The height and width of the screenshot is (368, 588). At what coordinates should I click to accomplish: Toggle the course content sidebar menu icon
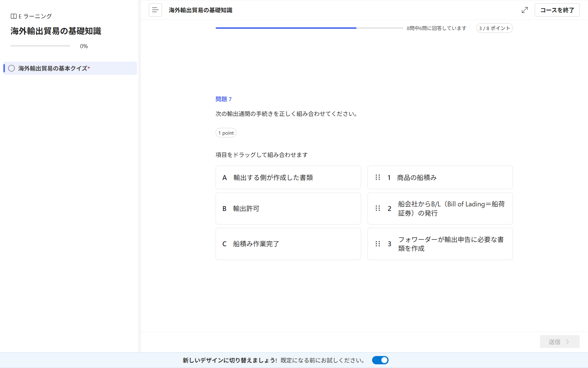click(x=155, y=10)
